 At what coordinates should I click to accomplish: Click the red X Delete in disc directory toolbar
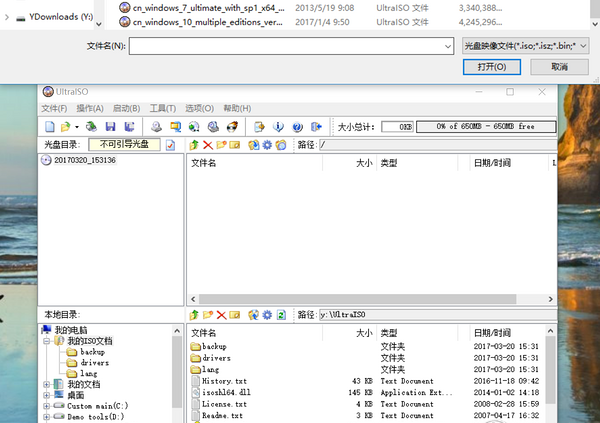[x=208, y=145]
